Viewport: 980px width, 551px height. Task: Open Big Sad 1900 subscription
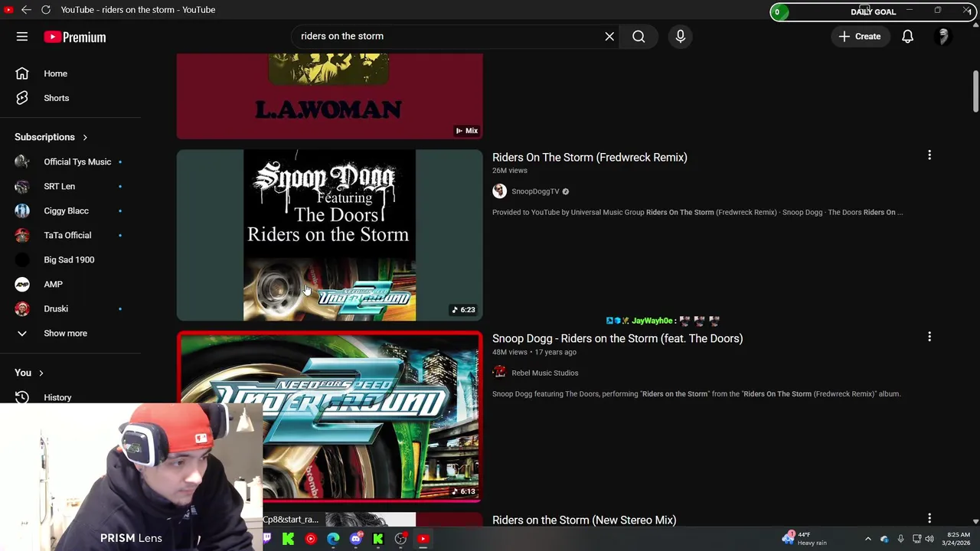[70, 259]
